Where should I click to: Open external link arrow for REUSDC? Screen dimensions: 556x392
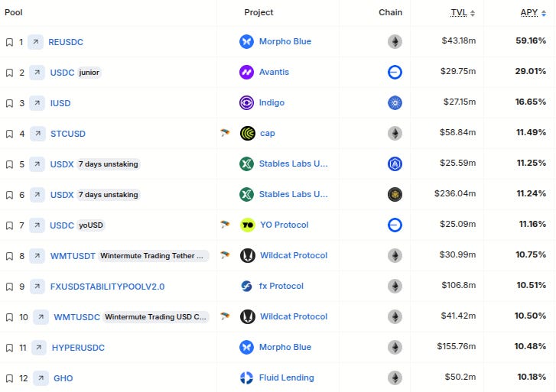pos(35,42)
